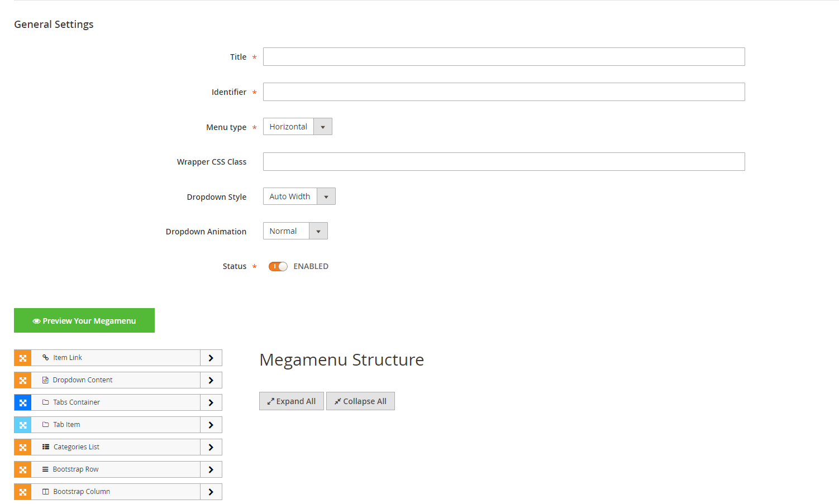Focus the Identifier input field
This screenshot has height=504, width=839.
click(504, 92)
